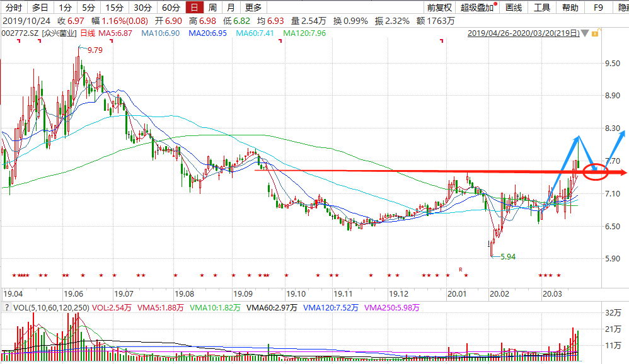Viewport: 629px width, 364px height.
Task: Open the 前复权 adjustment dropdown
Action: click(x=439, y=8)
